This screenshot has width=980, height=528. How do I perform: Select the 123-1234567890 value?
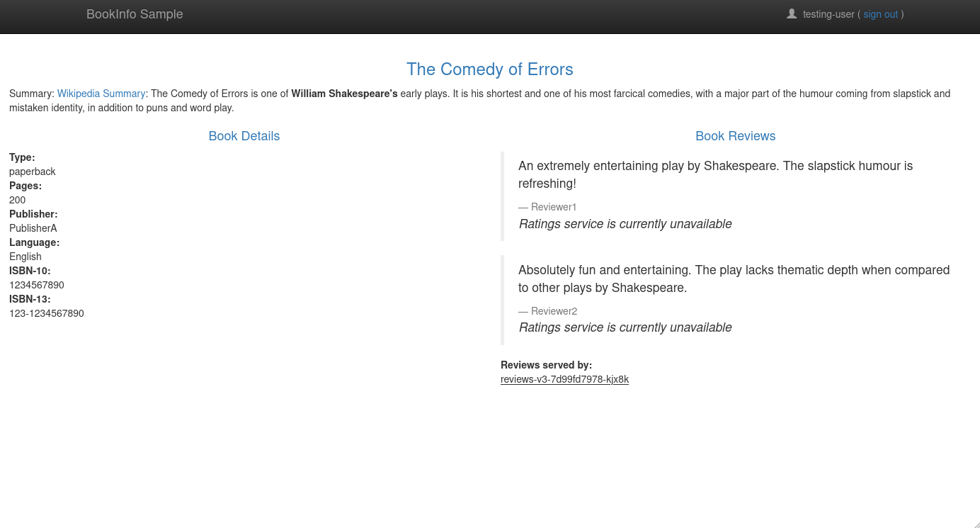pyautogui.click(x=47, y=313)
